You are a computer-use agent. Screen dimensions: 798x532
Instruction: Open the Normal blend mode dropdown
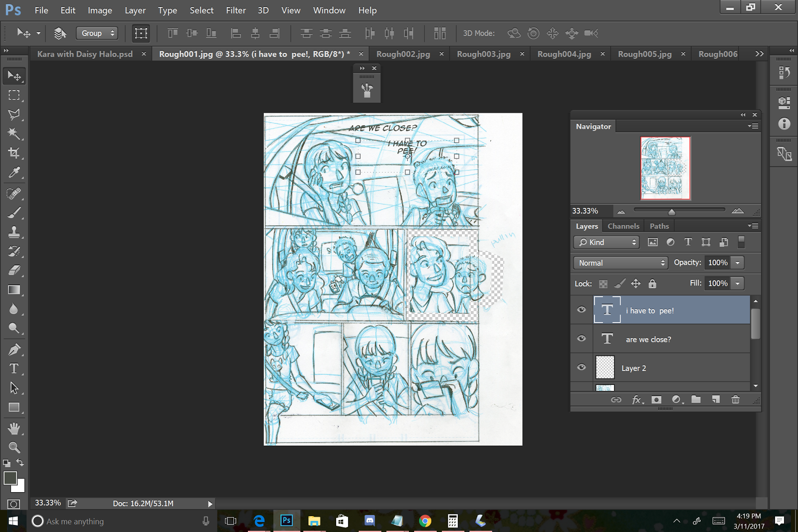click(621, 263)
